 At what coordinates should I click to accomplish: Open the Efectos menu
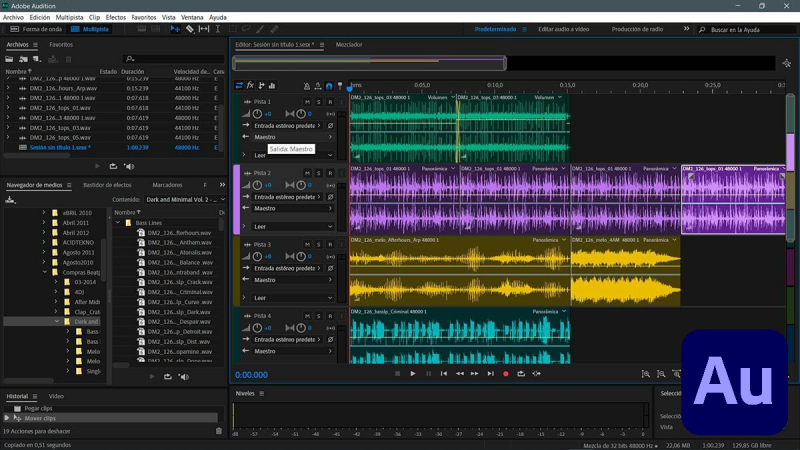click(116, 17)
